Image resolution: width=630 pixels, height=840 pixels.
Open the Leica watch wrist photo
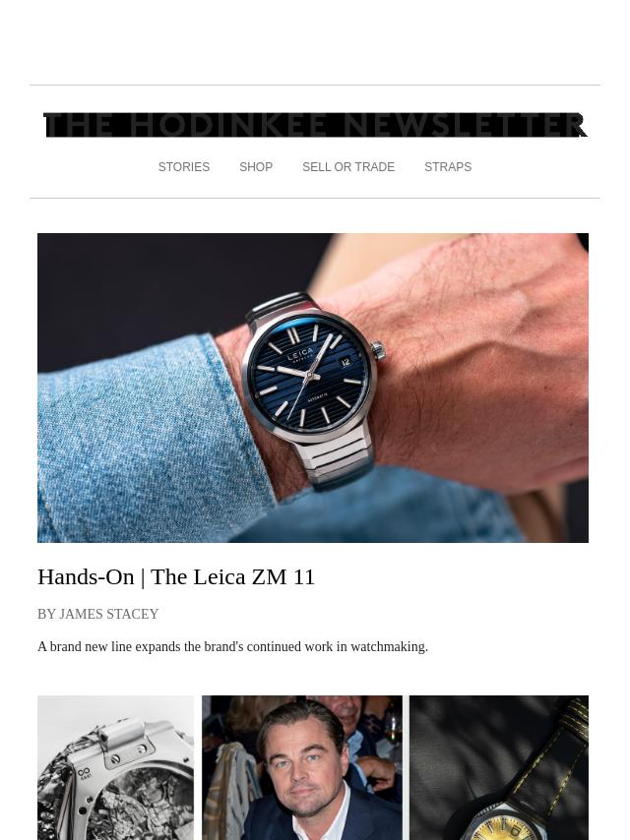tap(313, 388)
